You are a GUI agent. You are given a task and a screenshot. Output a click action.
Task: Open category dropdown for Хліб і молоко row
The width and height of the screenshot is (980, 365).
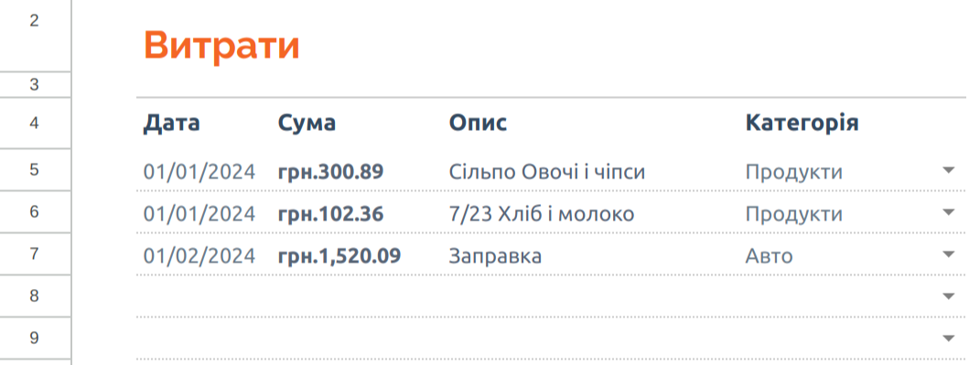pos(948,212)
